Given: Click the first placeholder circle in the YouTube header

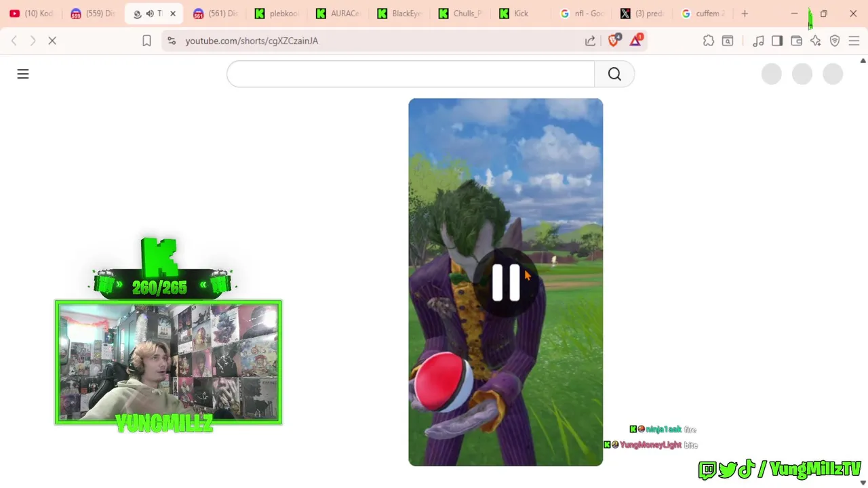Looking at the screenshot, I should [772, 74].
